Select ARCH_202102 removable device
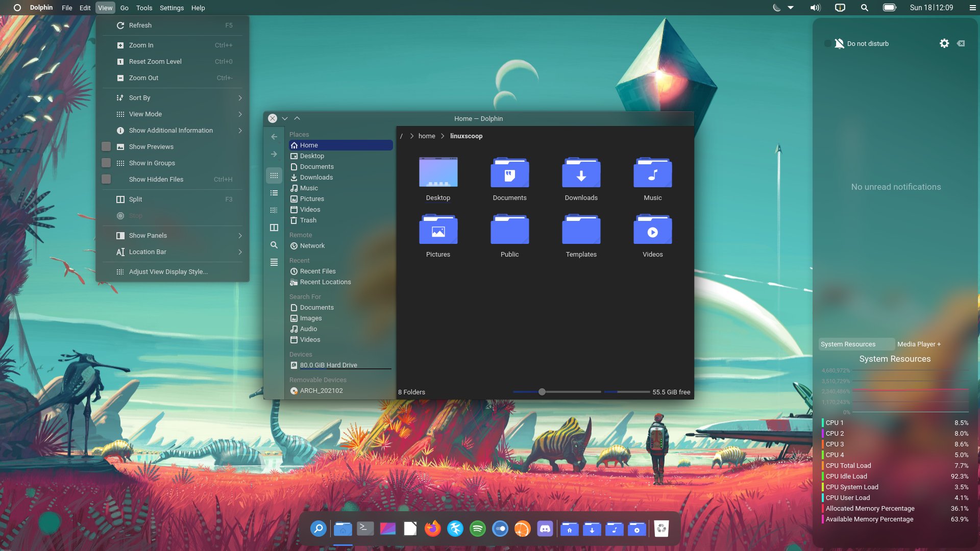This screenshot has height=551, width=980. pos(340,390)
